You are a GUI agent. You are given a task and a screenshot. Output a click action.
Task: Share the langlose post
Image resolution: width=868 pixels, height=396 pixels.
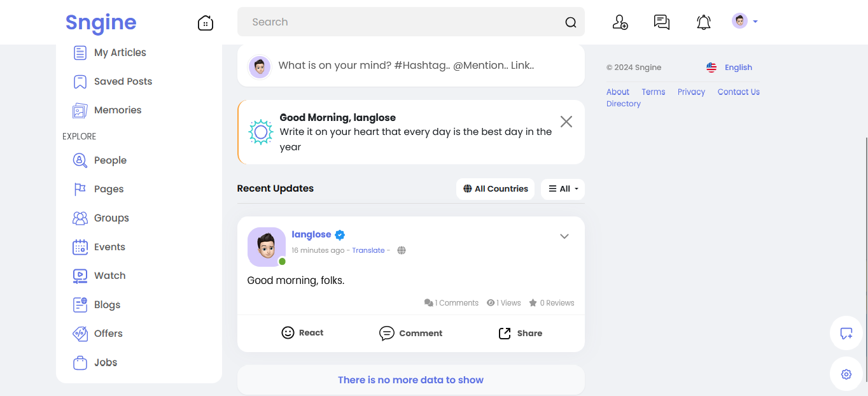coord(520,333)
